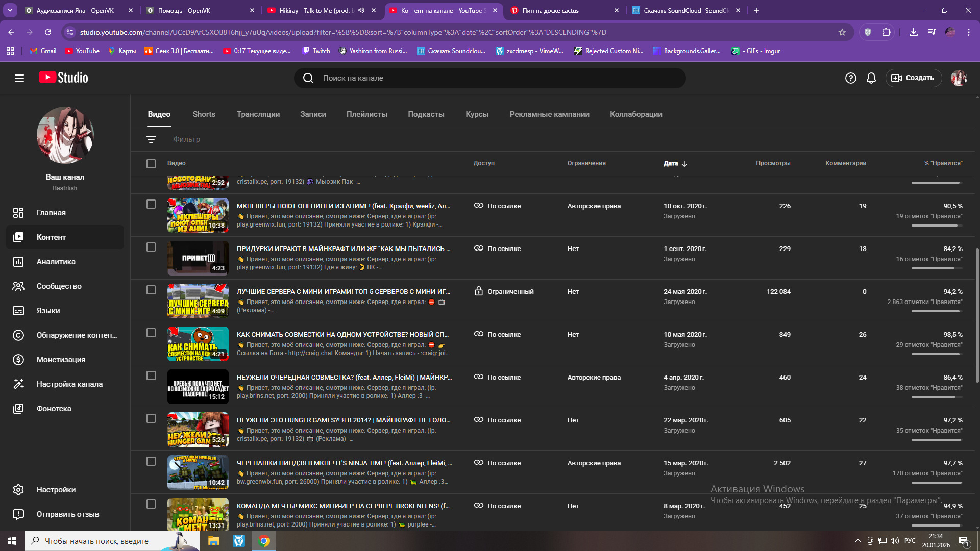Image resolution: width=980 pixels, height=551 pixels.
Task: Click the bookmark star in address bar
Action: tap(842, 32)
